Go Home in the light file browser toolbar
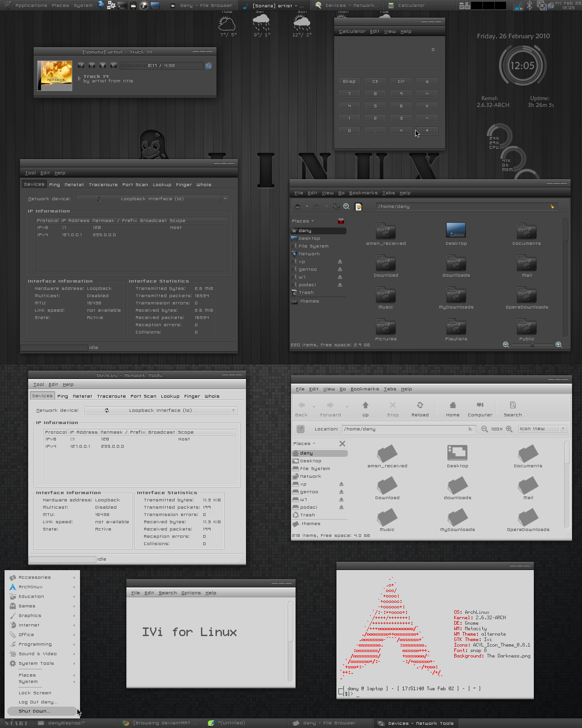 (453, 409)
